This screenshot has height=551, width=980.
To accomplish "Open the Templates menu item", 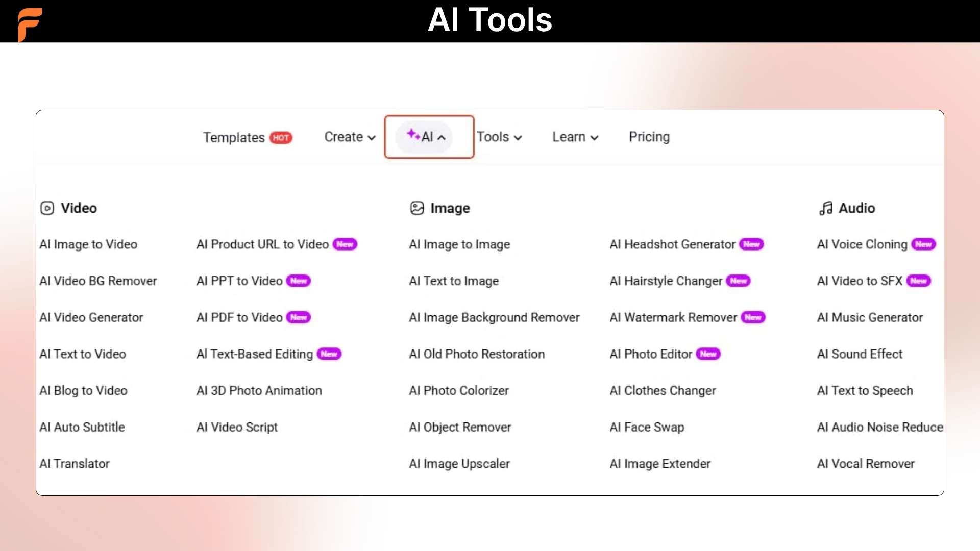I will click(x=234, y=138).
